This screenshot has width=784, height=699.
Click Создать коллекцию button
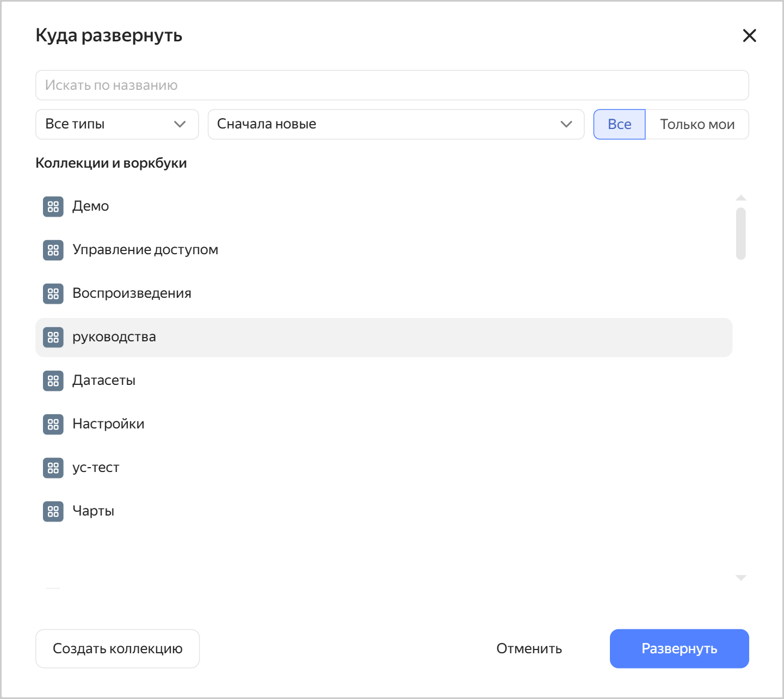click(118, 648)
